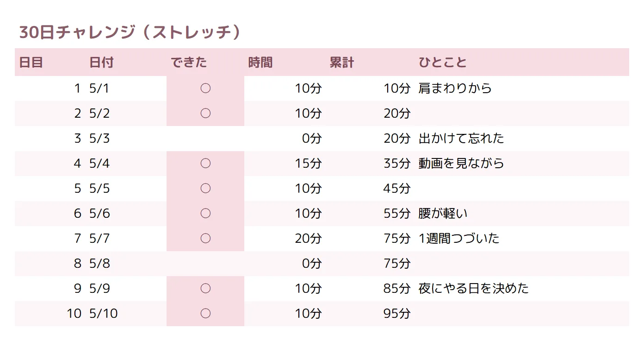Screen dimensions: 644x341
Task: Click the circle mark in the 5/10 row
Action: point(205,314)
